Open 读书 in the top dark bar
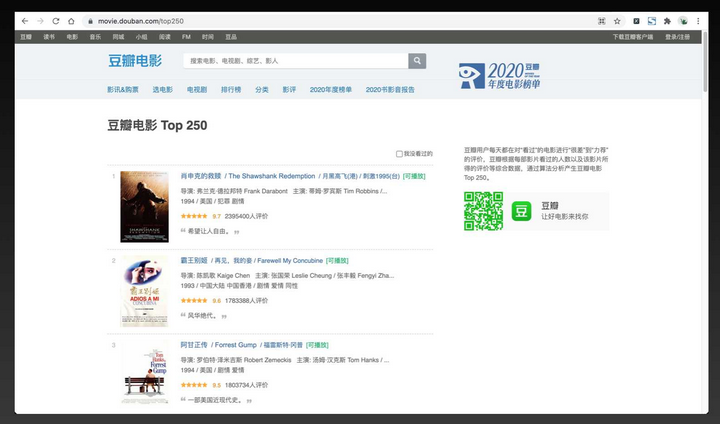 (49, 37)
